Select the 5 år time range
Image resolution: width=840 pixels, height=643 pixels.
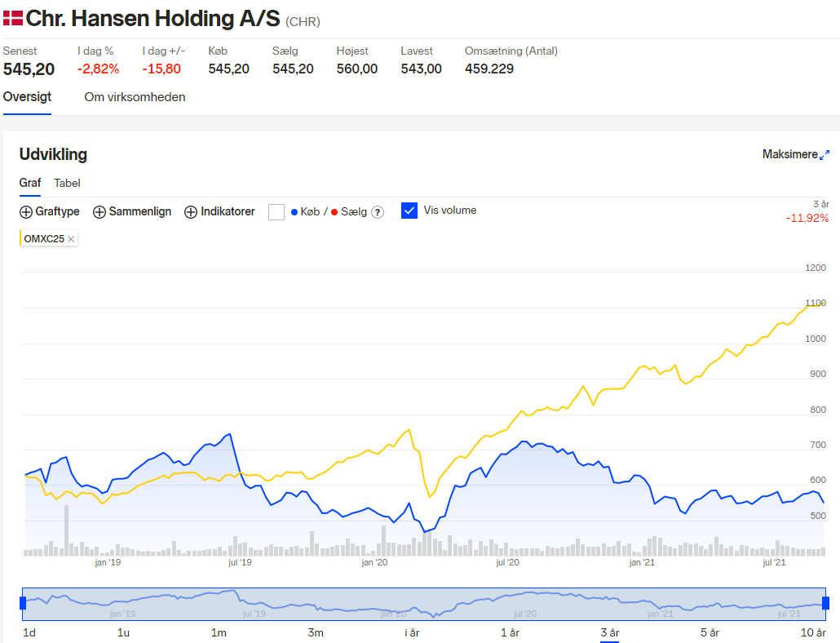point(710,633)
